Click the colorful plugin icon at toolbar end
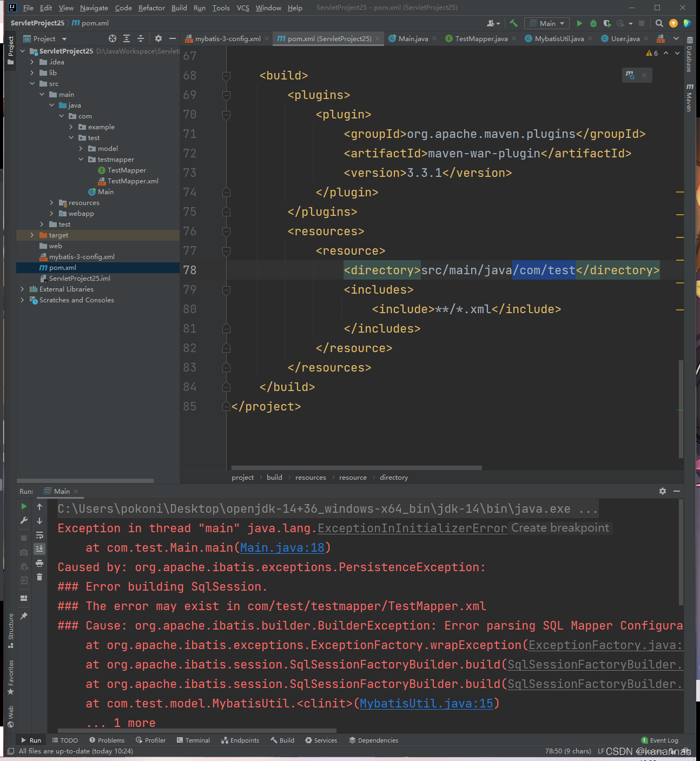This screenshot has height=761, width=700. click(x=687, y=23)
